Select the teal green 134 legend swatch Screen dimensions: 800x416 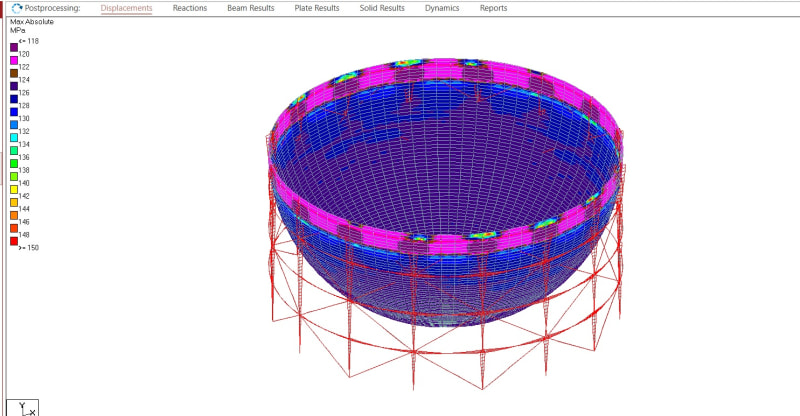pos(14,151)
